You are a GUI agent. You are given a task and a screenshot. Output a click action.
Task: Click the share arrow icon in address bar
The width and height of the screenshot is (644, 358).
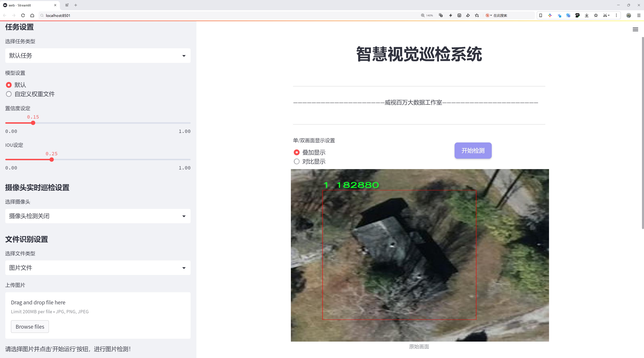pos(468,16)
